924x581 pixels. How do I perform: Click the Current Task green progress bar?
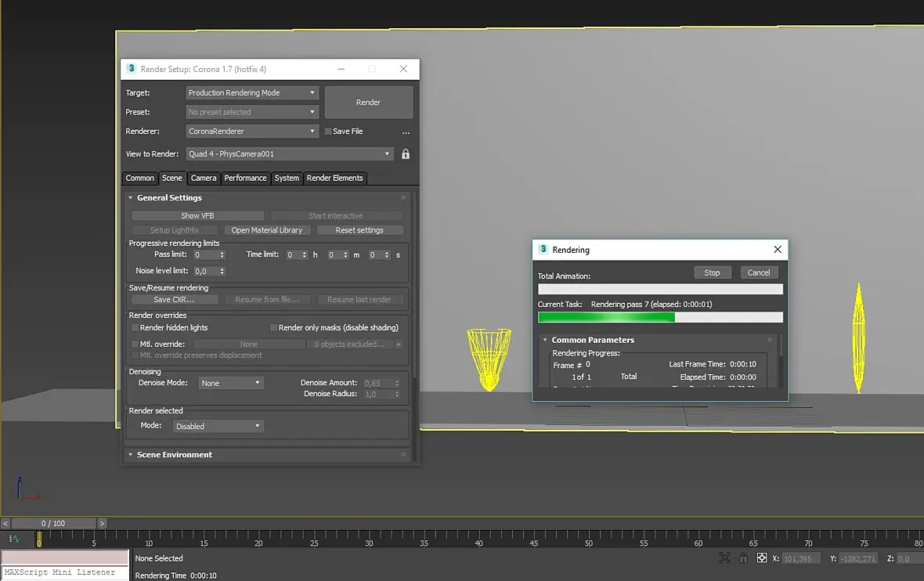pyautogui.click(x=660, y=317)
